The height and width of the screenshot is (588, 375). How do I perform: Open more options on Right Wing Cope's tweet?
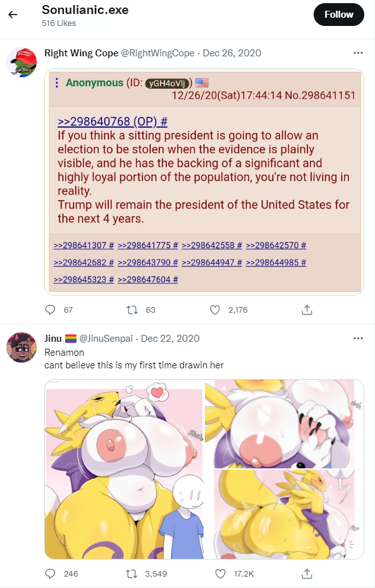tap(358, 53)
